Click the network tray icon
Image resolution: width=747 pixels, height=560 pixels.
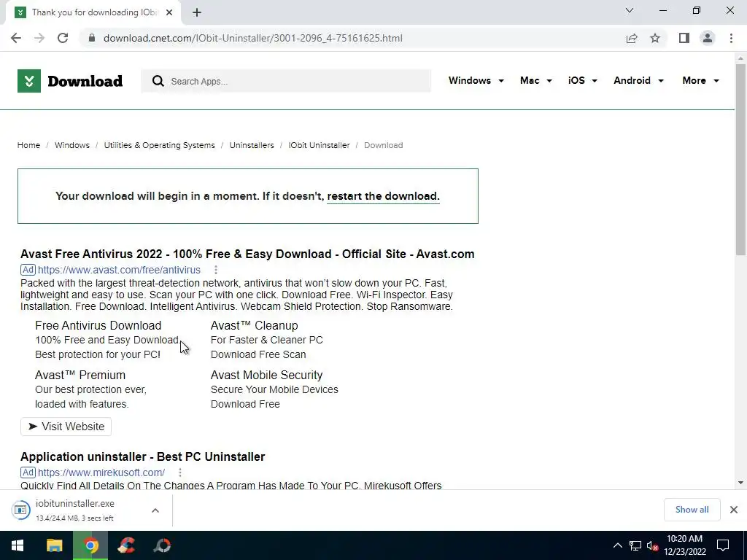635,545
